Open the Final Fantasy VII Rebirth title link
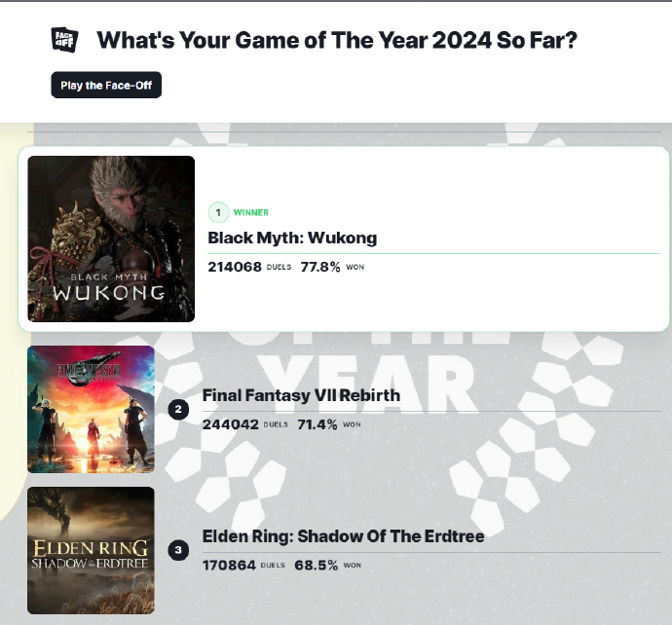Image resolution: width=672 pixels, height=625 pixels. point(301,395)
